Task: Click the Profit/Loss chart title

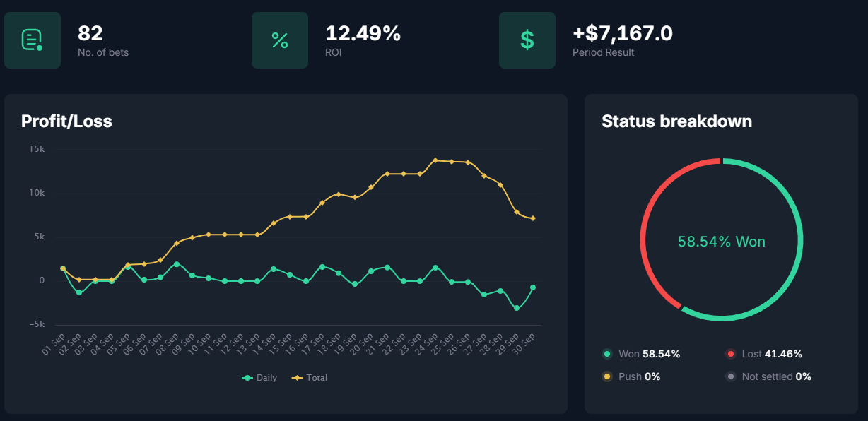Action: [x=66, y=121]
